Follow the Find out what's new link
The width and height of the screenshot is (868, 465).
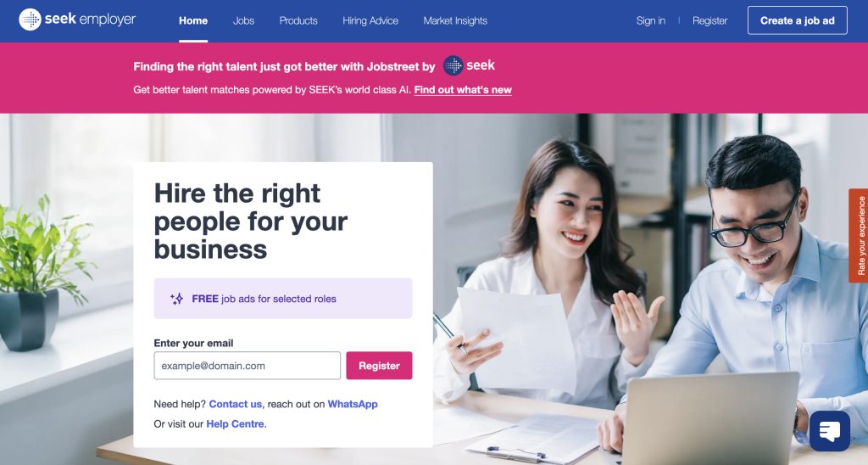point(463,90)
